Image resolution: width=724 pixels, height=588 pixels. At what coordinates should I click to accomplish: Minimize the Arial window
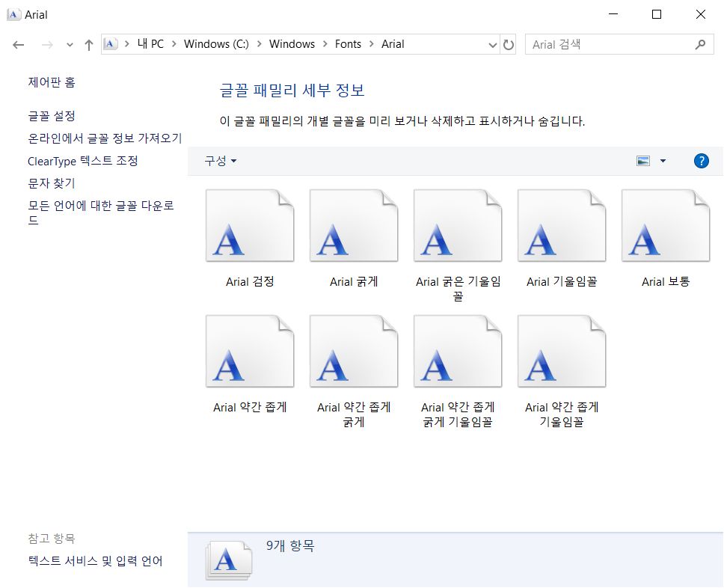click(613, 14)
